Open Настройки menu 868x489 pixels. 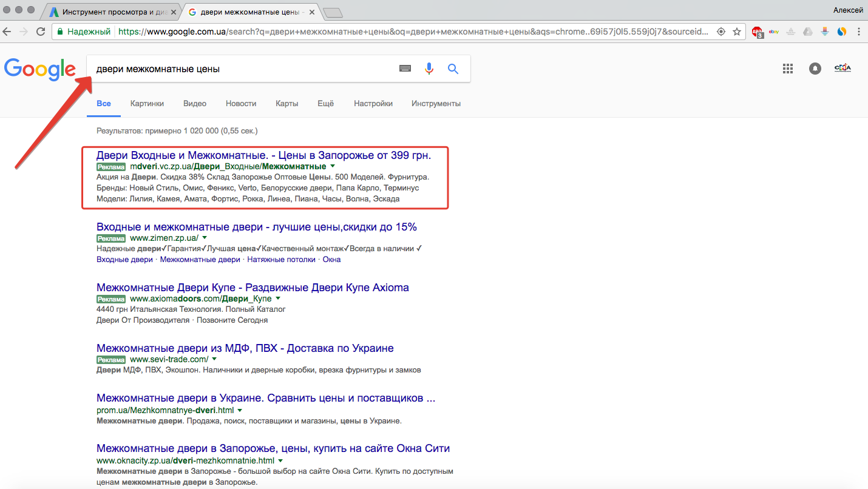(373, 104)
